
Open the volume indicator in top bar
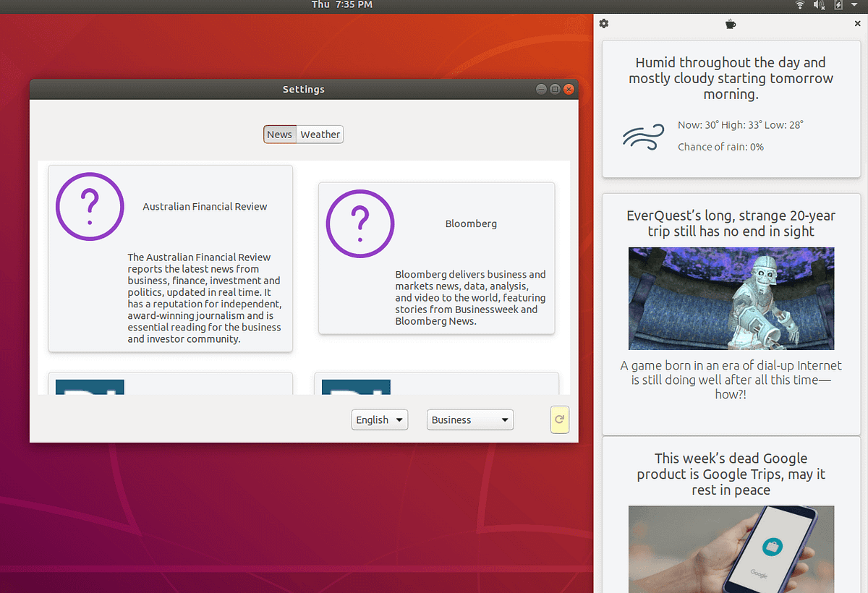pyautogui.click(x=820, y=5)
